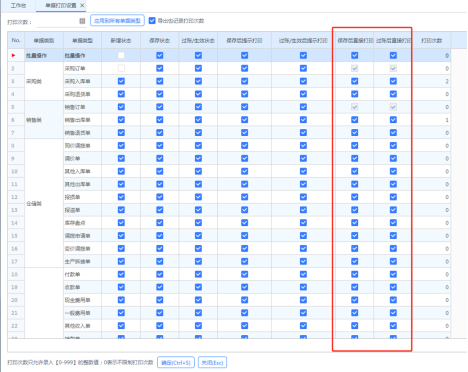Uncheck 过账后直接打印 for 销售出库单
The height and width of the screenshot is (372, 468).
click(x=393, y=120)
